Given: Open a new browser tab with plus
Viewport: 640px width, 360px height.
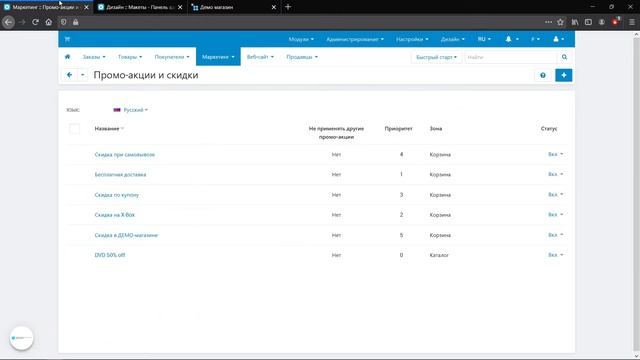Looking at the screenshot, I should pyautogui.click(x=288, y=7).
